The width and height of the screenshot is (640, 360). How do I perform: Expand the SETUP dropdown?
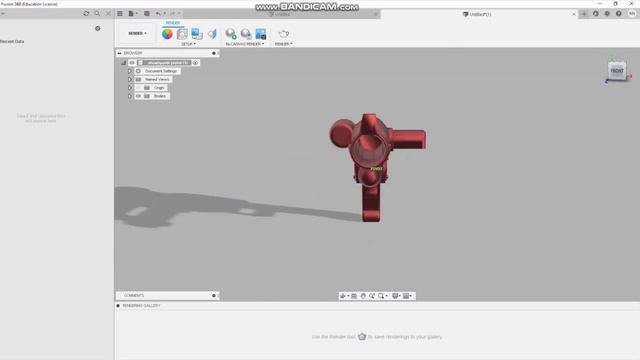pyautogui.click(x=189, y=44)
